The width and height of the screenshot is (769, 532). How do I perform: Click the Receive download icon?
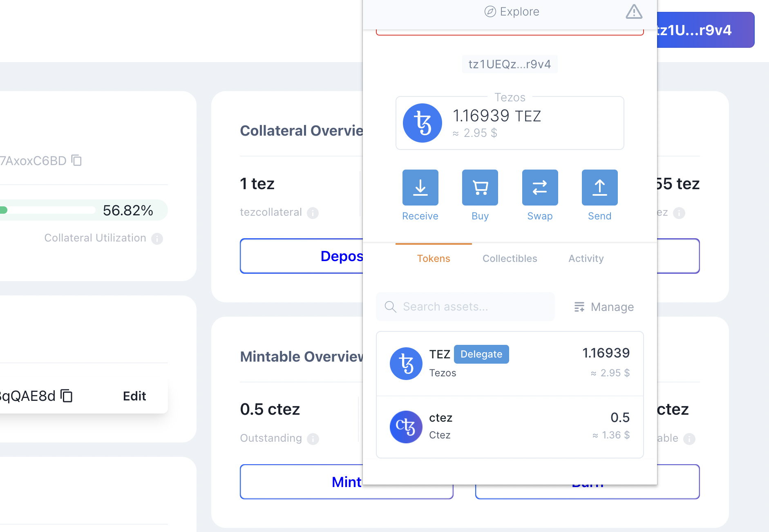tap(420, 188)
